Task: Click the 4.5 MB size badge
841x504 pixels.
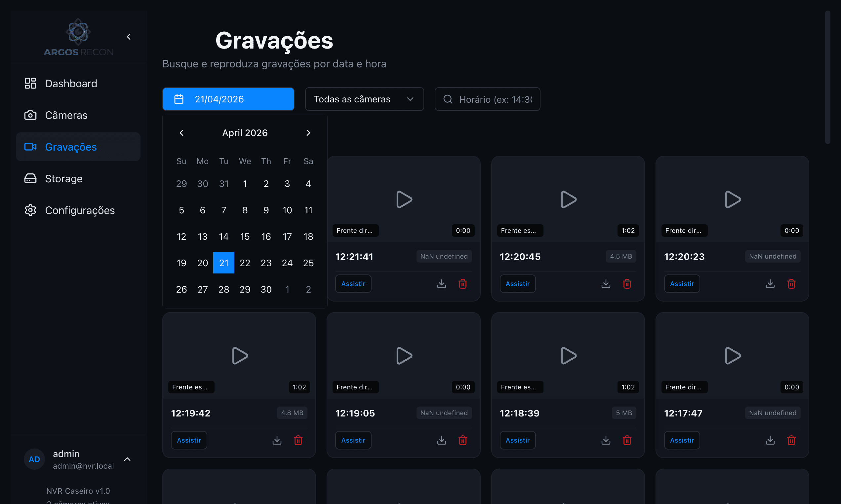Action: (x=621, y=256)
